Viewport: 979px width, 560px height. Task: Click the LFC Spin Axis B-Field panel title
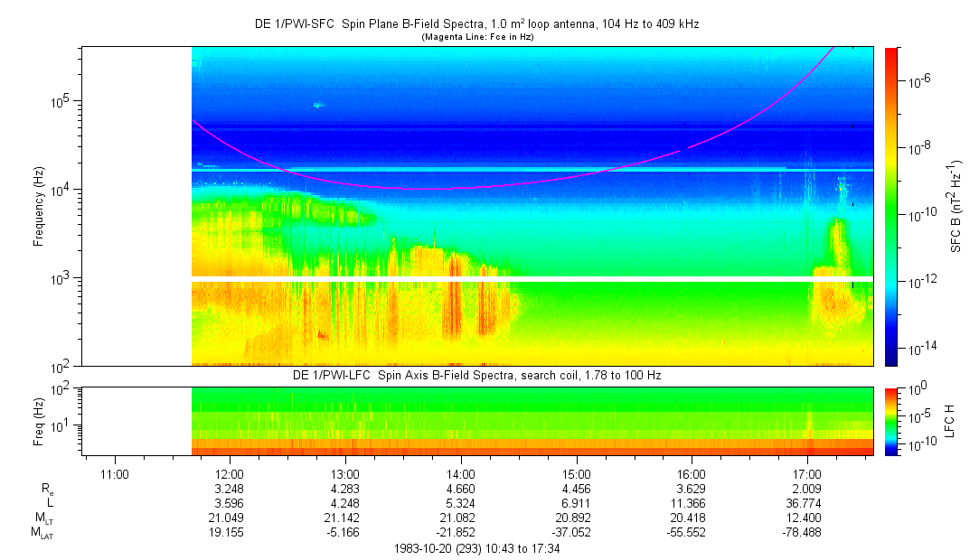(476, 375)
